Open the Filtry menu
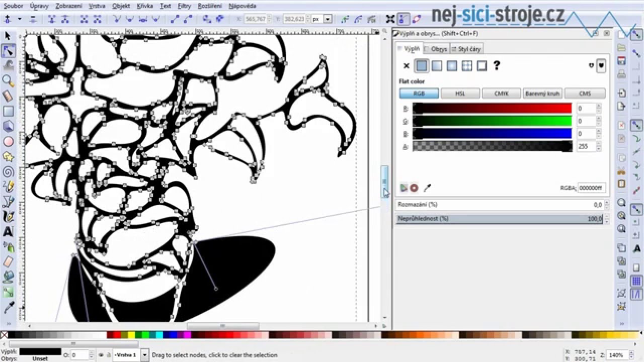 pyautogui.click(x=185, y=6)
